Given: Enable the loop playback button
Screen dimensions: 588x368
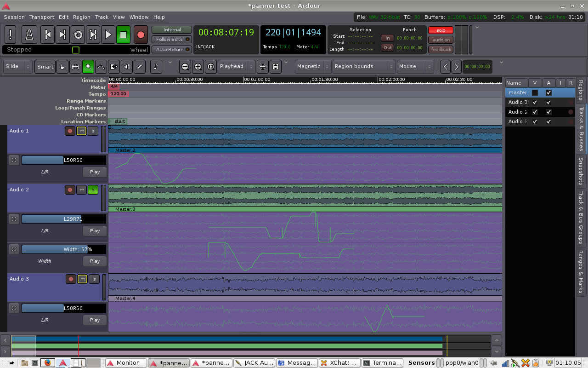Looking at the screenshot, I should pos(78,34).
